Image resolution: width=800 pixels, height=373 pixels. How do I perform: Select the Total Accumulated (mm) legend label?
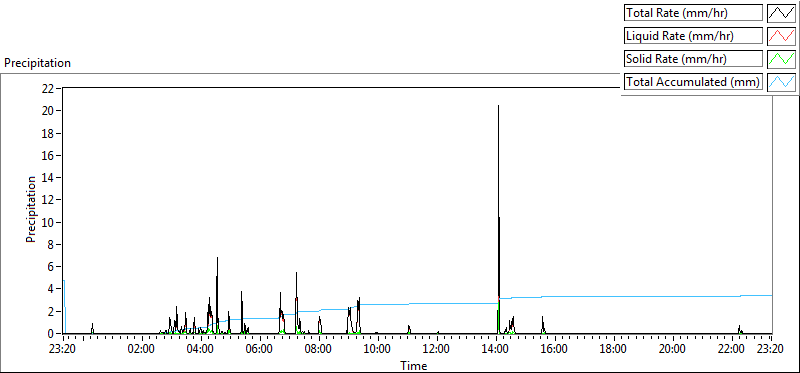tap(693, 82)
